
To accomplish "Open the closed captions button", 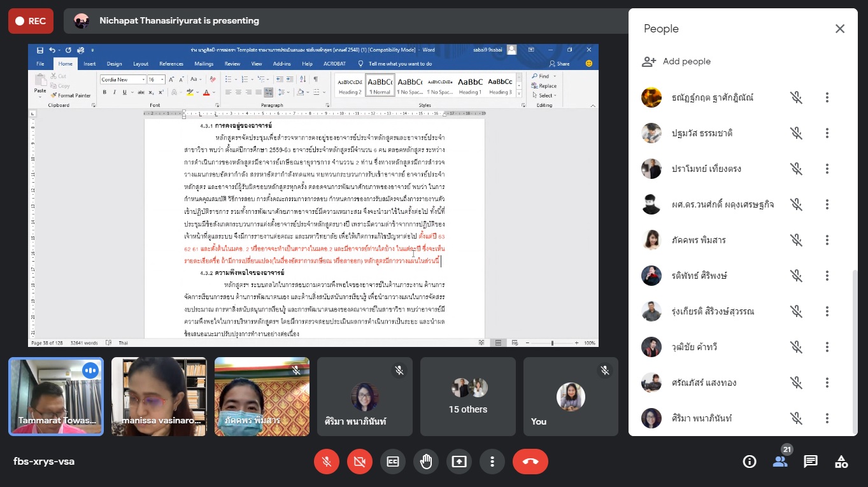I will pyautogui.click(x=393, y=462).
